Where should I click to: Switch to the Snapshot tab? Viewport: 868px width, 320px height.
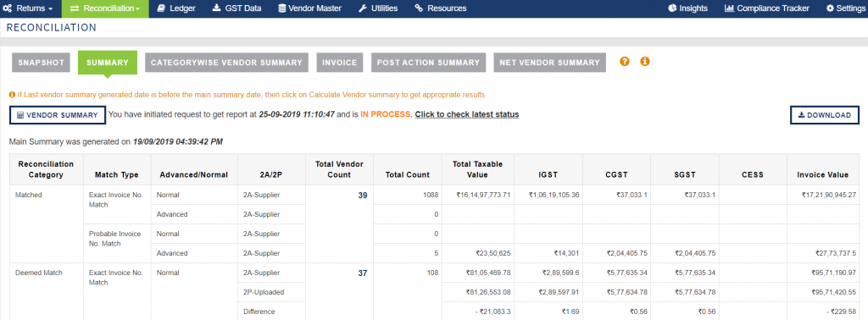[x=42, y=63]
